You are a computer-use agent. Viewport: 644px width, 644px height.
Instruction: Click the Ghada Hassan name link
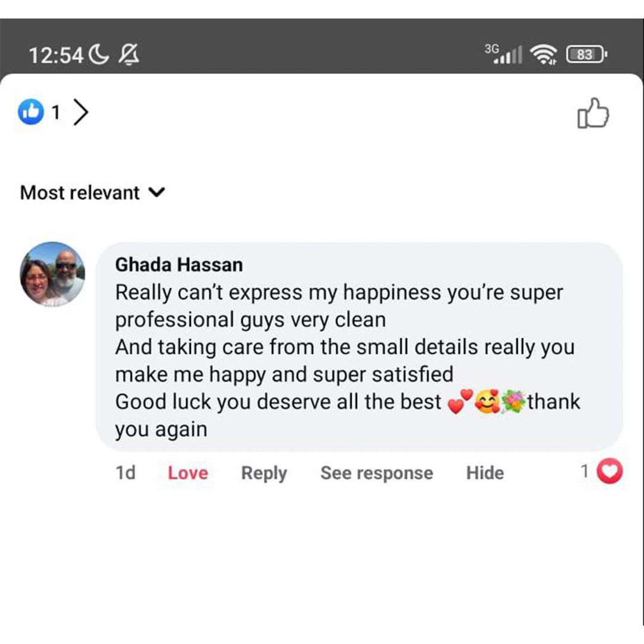pos(179,265)
